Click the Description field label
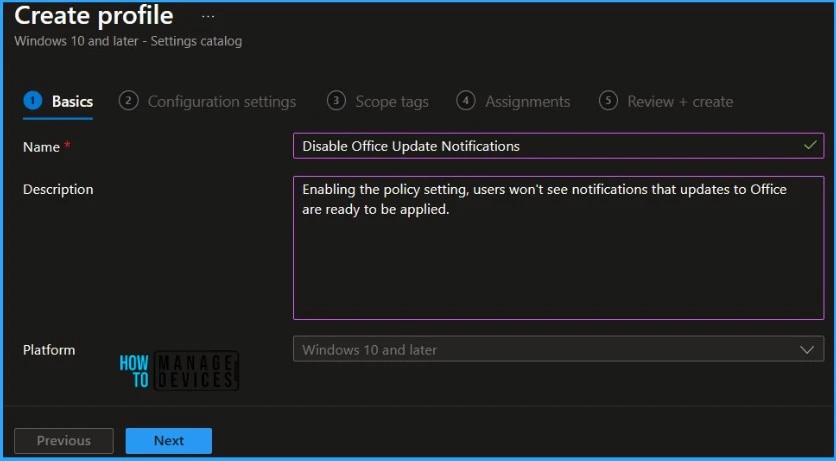Screen dimensions: 836x461 58,189
